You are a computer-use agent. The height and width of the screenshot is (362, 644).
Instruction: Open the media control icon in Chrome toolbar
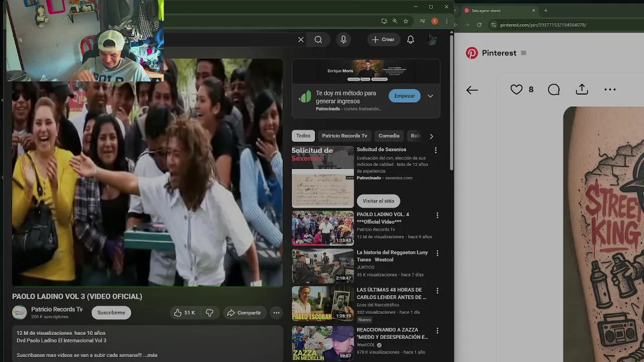[x=423, y=21]
